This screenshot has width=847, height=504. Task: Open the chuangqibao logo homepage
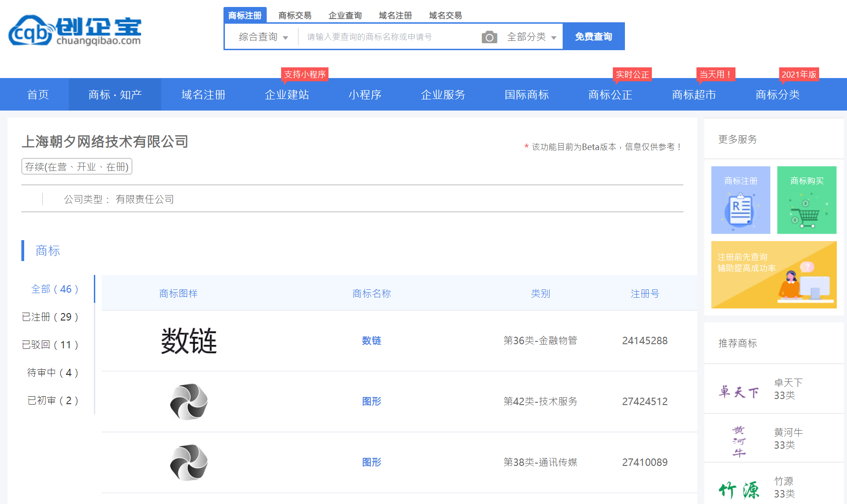[75, 31]
